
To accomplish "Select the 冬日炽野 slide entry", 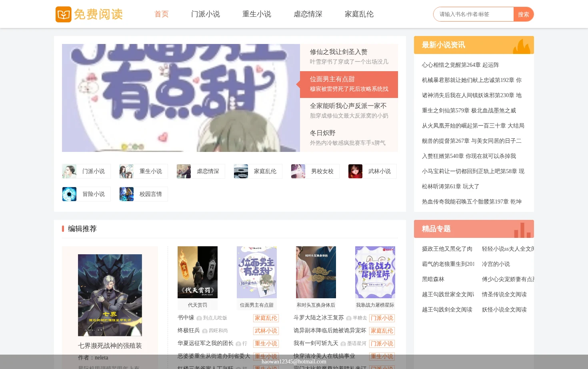I will coord(349,138).
